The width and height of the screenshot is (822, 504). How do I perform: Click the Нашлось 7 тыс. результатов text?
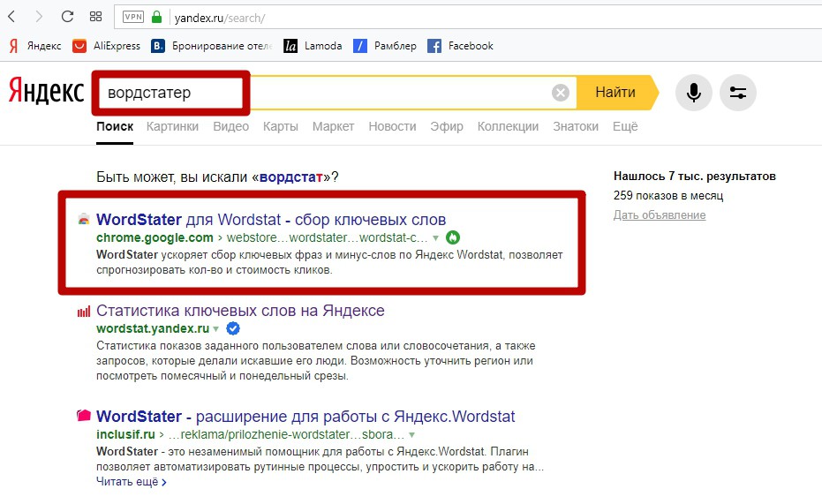pyautogui.click(x=695, y=177)
